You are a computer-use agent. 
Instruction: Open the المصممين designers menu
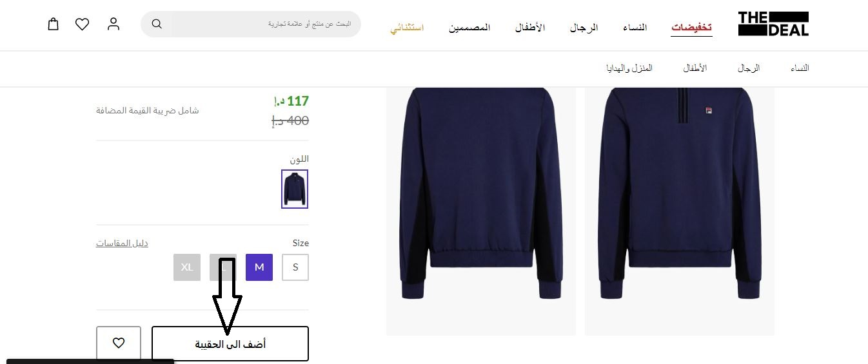[469, 28]
